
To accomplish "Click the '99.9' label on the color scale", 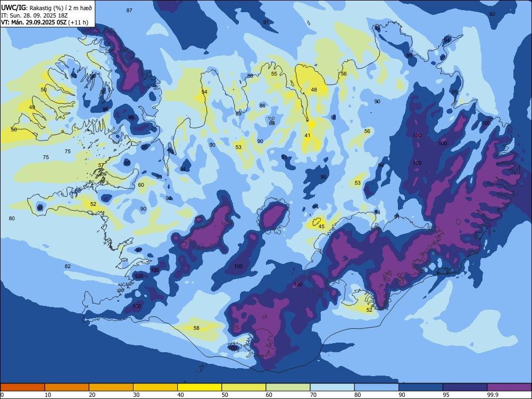I will [x=492, y=395].
